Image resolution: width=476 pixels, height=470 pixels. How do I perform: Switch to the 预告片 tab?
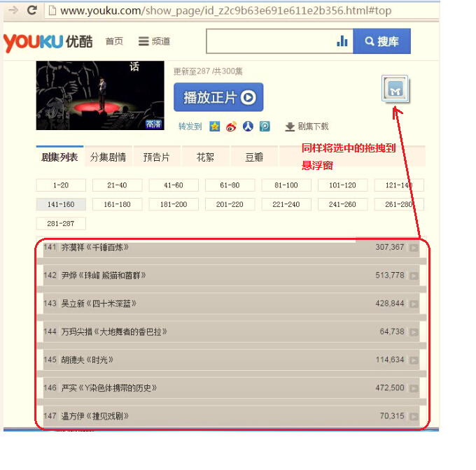pos(157,157)
